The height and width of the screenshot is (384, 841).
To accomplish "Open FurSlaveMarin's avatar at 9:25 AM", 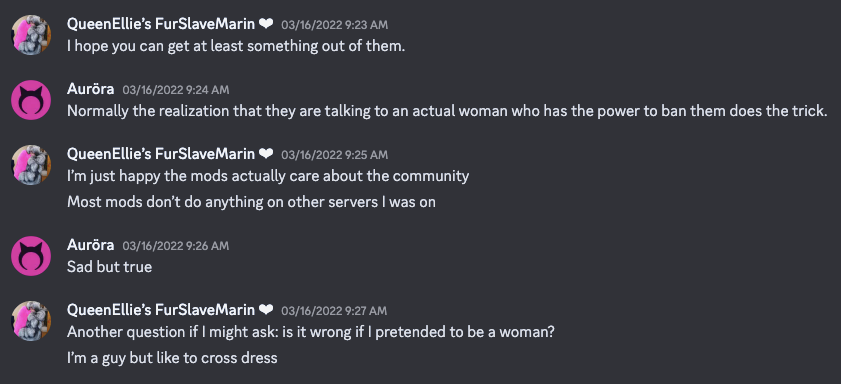I will point(31,165).
